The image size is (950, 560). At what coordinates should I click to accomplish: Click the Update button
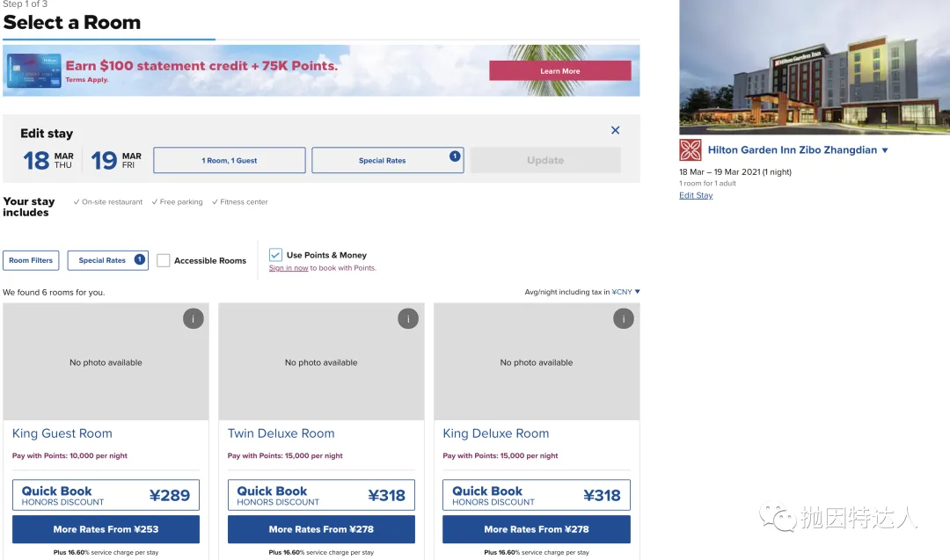[545, 160]
